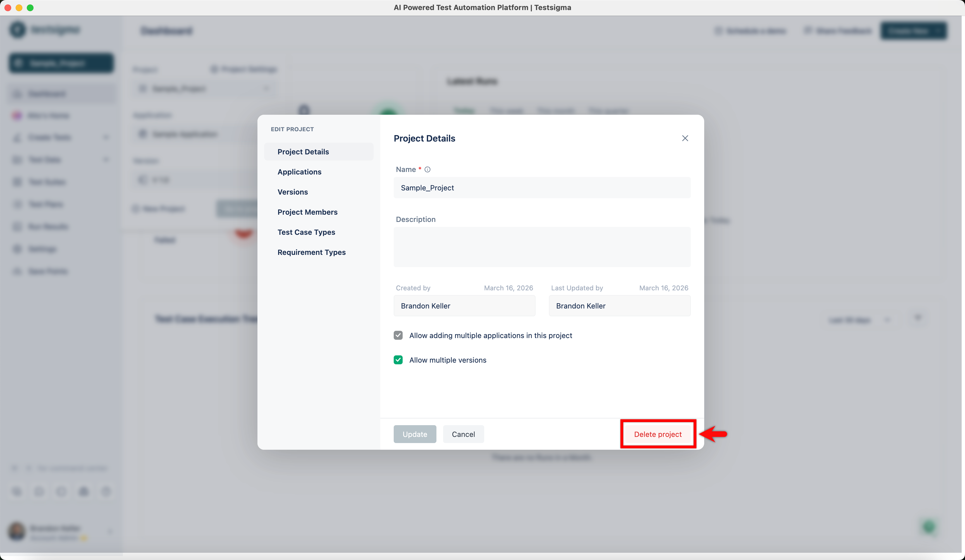
Task: Click the Testsigma logo icon
Action: tap(18, 30)
